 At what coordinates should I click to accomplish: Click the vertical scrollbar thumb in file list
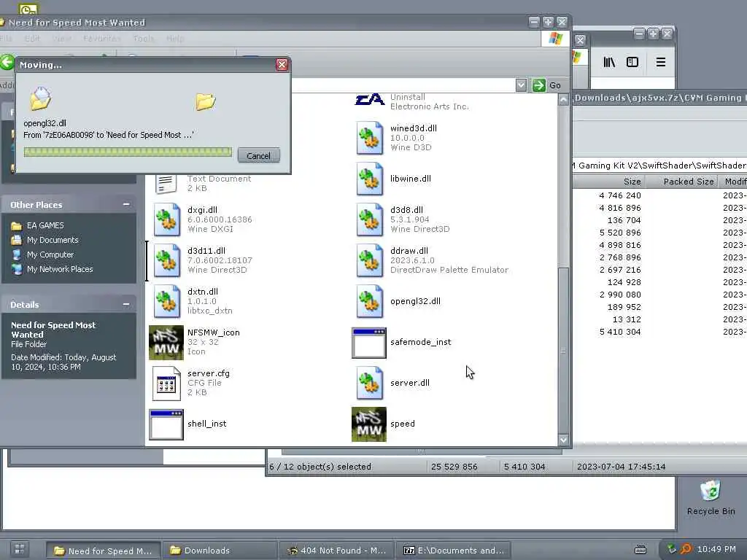coord(563,350)
